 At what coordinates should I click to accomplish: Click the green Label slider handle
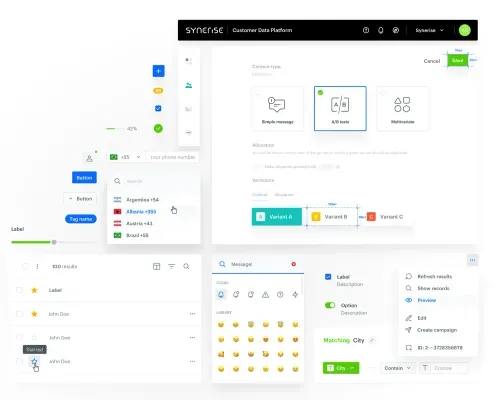pos(54,242)
